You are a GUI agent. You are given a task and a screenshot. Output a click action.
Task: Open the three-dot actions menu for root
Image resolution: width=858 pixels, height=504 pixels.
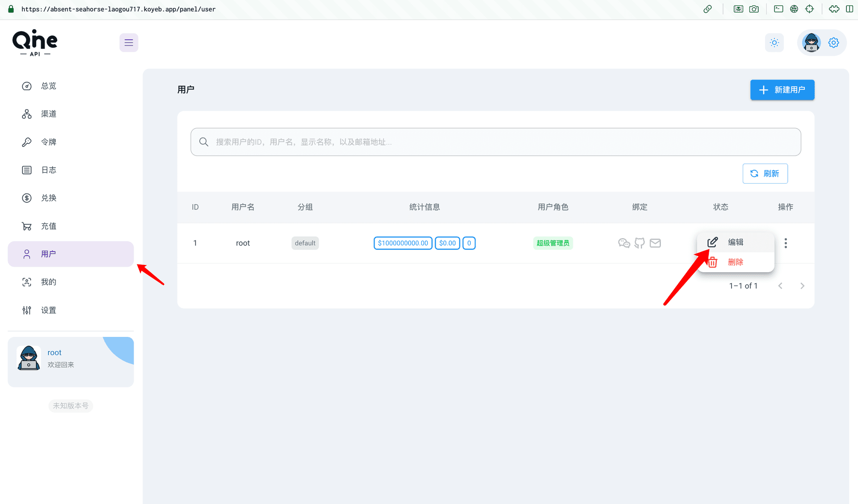click(786, 243)
